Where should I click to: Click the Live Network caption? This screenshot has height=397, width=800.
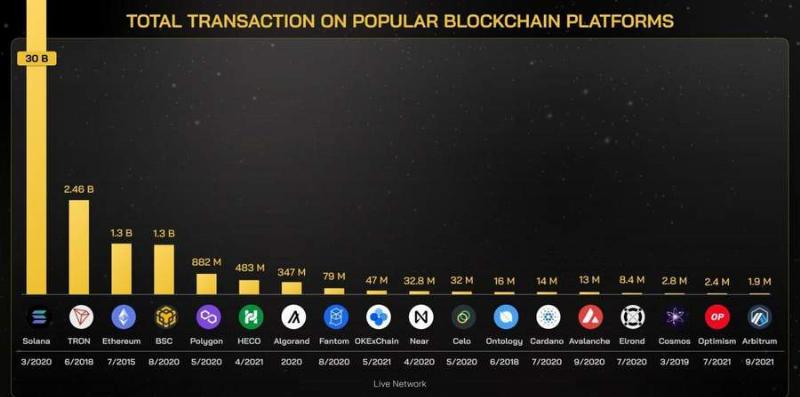point(399,384)
